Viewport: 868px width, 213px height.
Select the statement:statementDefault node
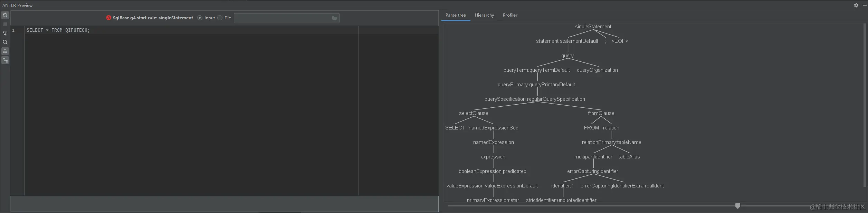coord(567,41)
